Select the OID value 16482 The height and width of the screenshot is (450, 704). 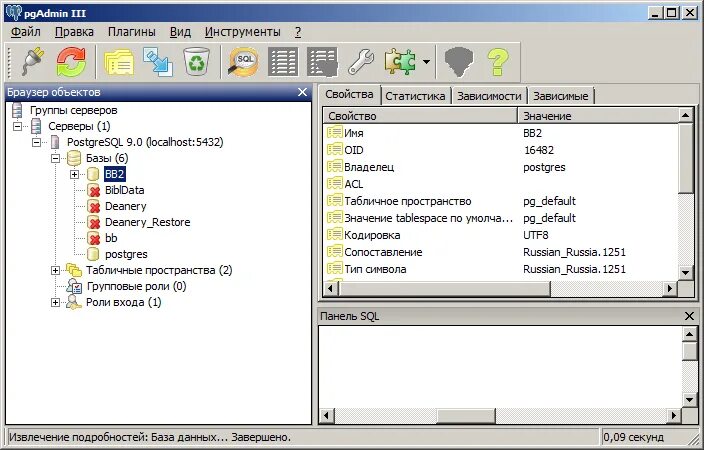[539, 150]
